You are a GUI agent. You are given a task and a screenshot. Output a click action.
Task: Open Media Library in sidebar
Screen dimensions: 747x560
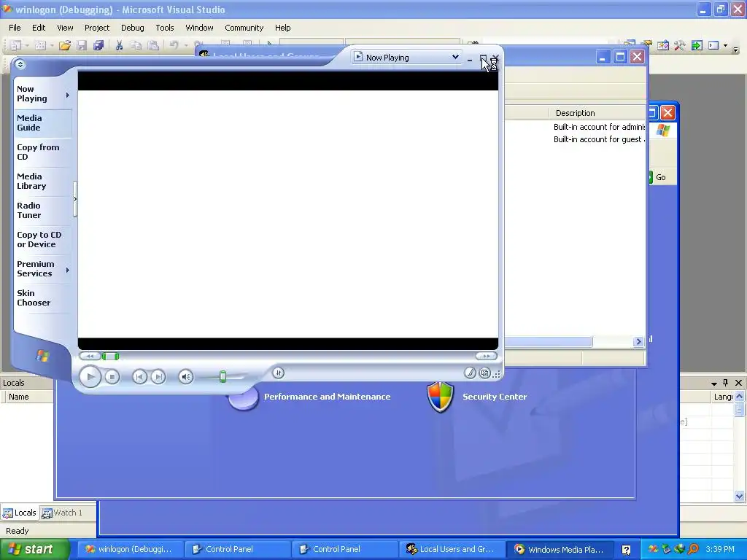pyautogui.click(x=42, y=182)
